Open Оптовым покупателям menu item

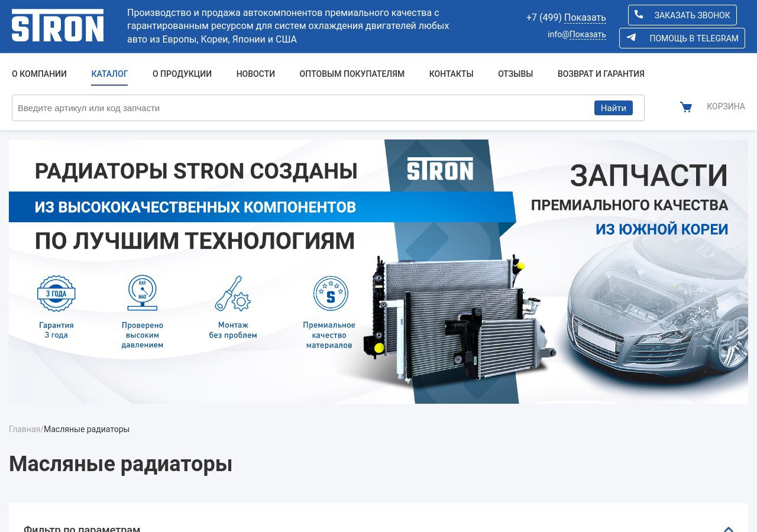(x=352, y=74)
